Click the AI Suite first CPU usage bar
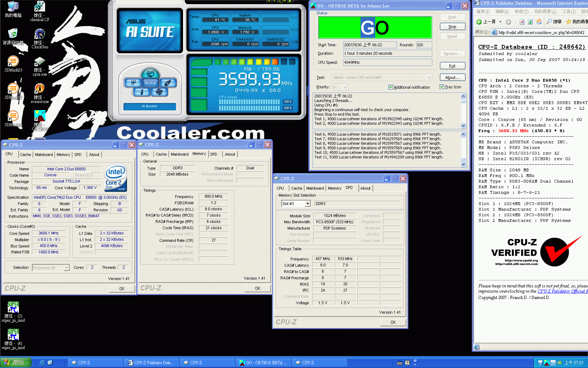The width and height of the screenshot is (588, 368). 250,102
